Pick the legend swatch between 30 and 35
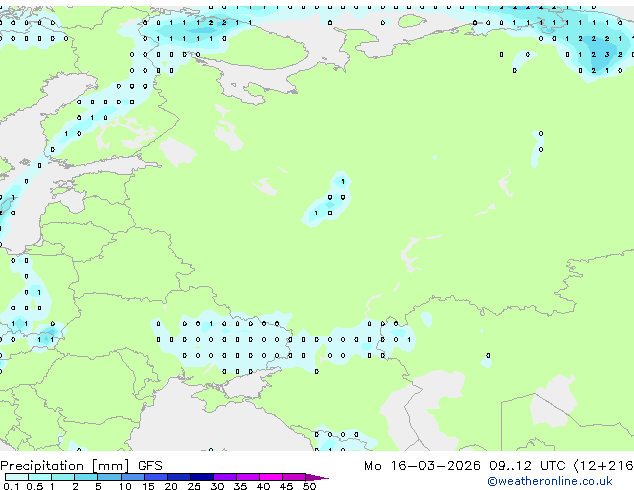 pos(224,477)
